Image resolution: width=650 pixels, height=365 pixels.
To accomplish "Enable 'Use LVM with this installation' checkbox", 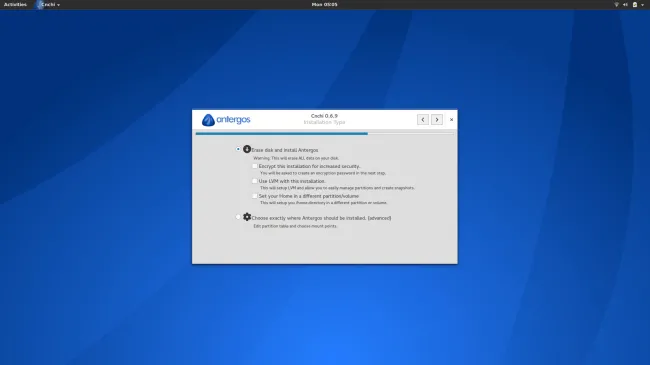I will coord(255,181).
